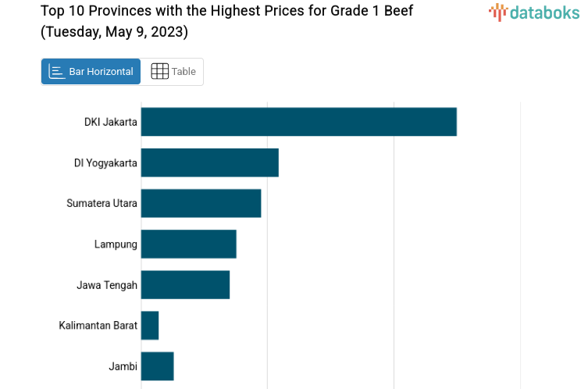Click the Kalimantan Barat axis label
The image size is (588, 389).
[98, 325]
